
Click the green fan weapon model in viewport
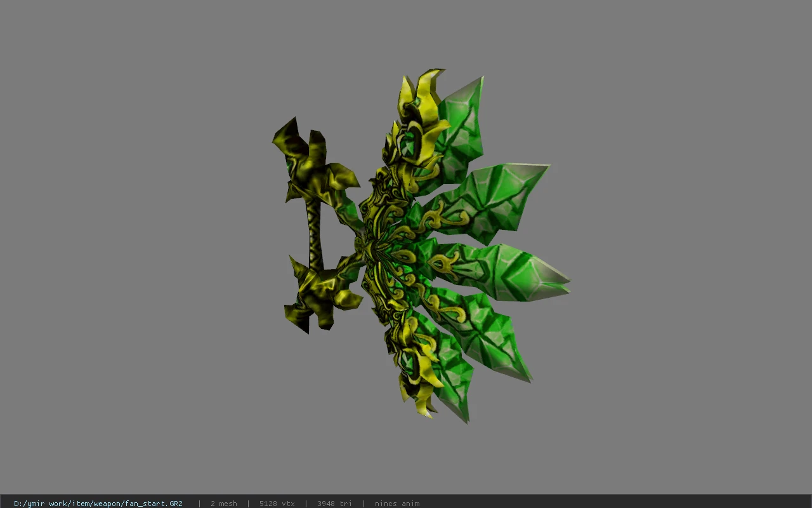(x=421, y=246)
